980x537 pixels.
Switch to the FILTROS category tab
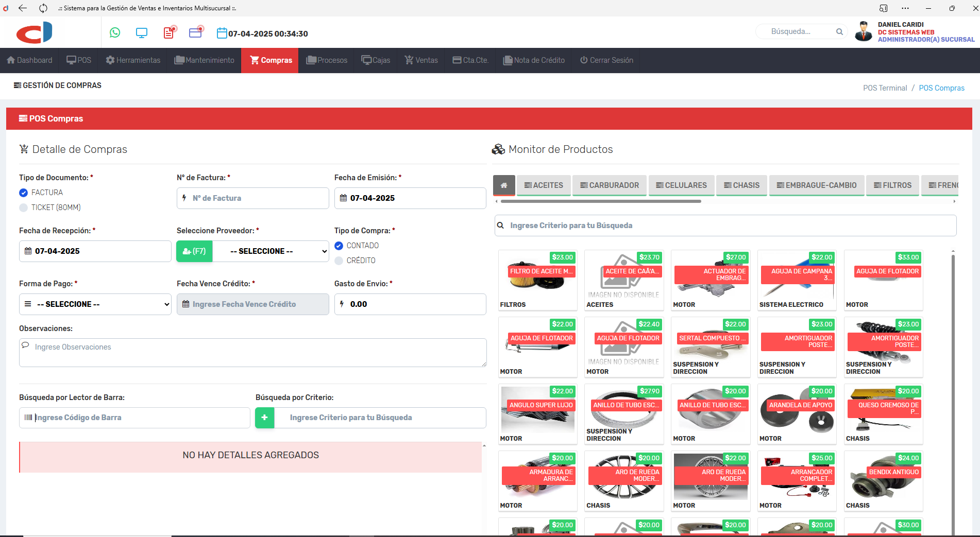click(892, 185)
